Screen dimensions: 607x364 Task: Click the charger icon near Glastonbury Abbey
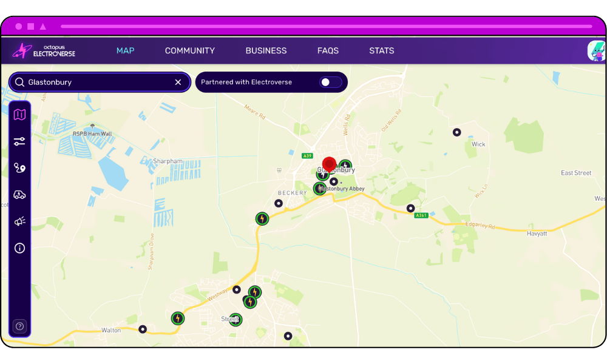pyautogui.click(x=320, y=189)
